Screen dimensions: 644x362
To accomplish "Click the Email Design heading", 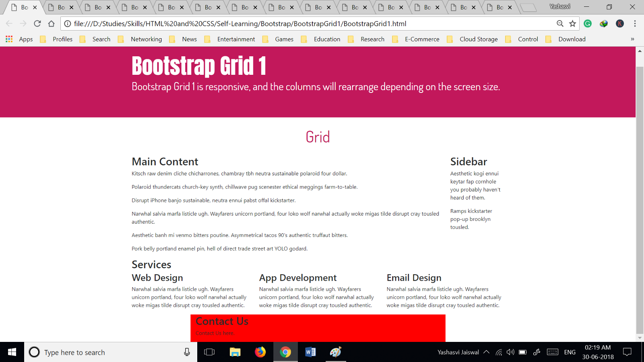I will coord(414,278).
